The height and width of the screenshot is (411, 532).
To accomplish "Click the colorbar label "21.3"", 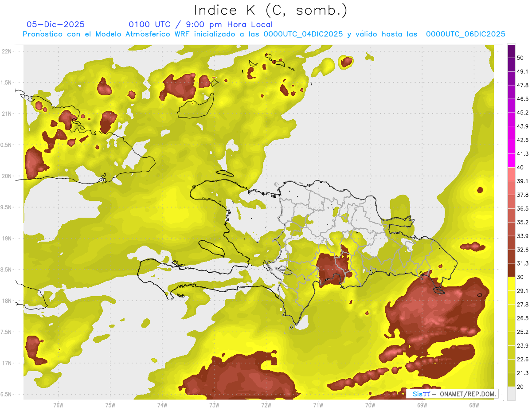I will (x=523, y=373).
